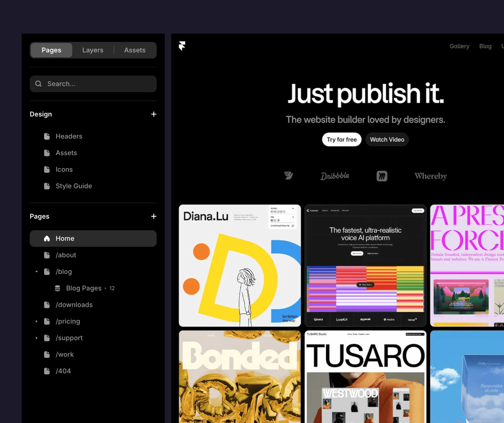The height and width of the screenshot is (423, 504).
Task: Switch to the Assets tab
Action: click(135, 50)
